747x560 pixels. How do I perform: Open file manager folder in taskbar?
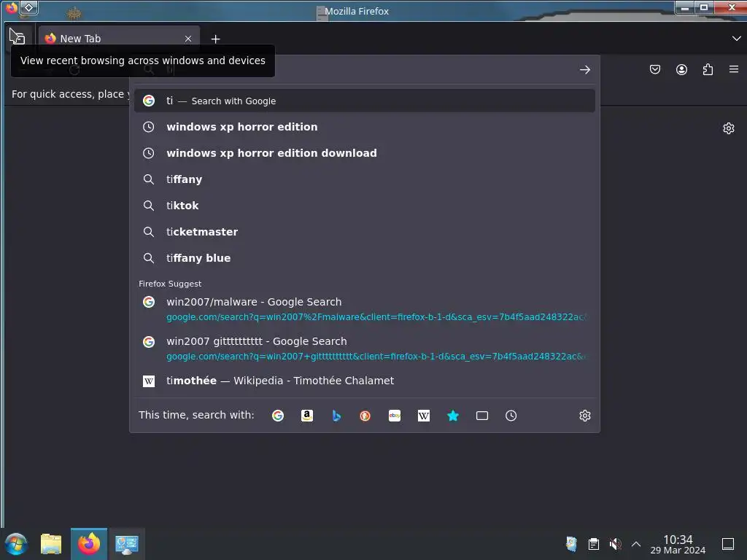click(x=51, y=544)
